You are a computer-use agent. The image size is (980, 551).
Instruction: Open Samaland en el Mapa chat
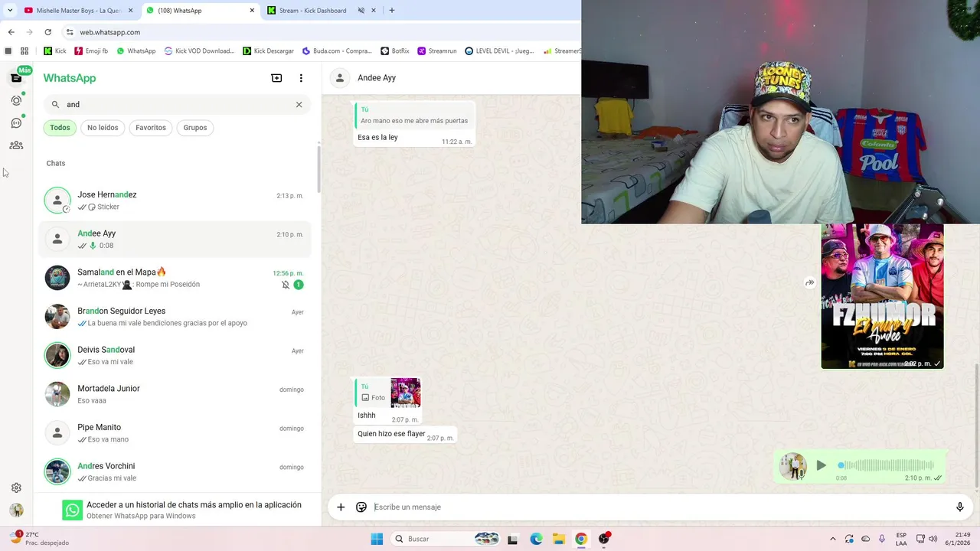(175, 278)
